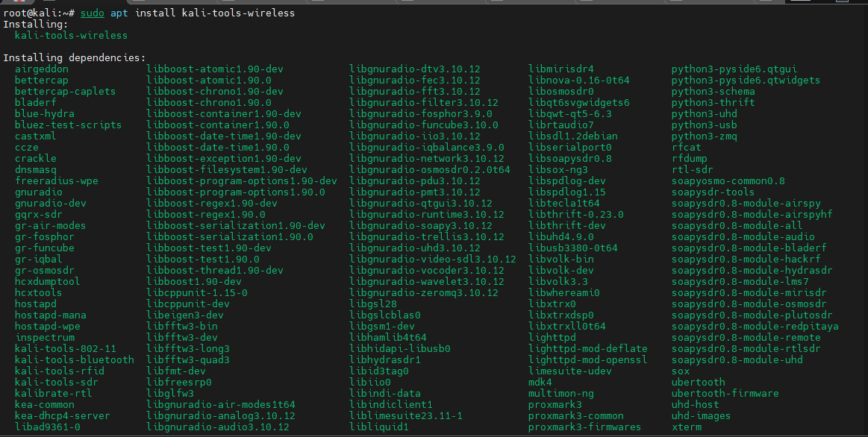Select libgnuradio-zeromq3.10.12 package

point(423,292)
